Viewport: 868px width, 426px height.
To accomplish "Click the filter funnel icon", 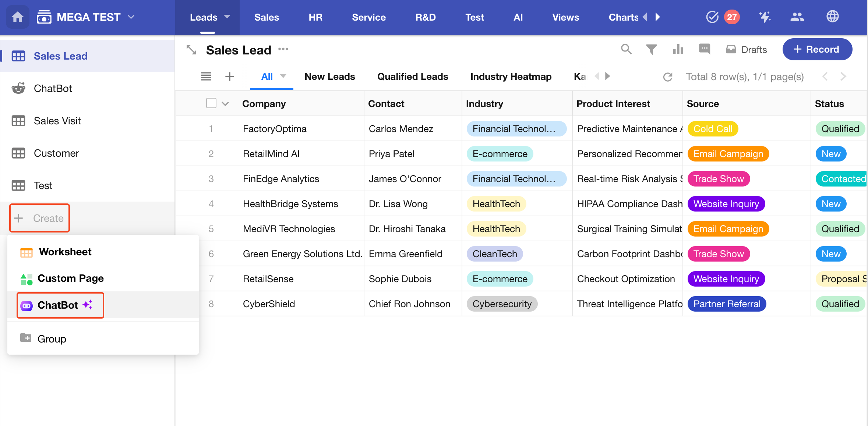I will point(651,49).
